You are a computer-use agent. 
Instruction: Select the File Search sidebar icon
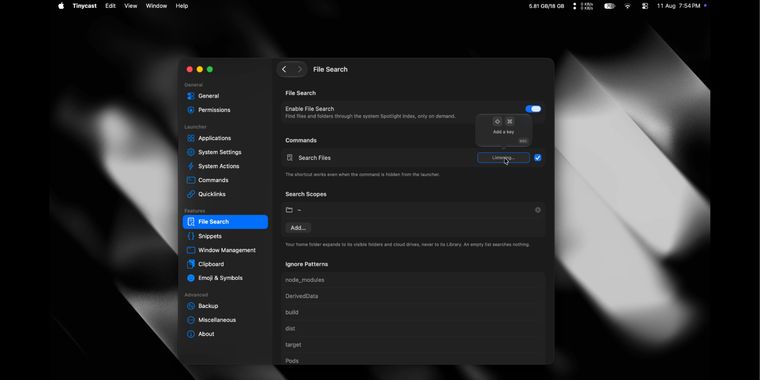pyautogui.click(x=191, y=222)
